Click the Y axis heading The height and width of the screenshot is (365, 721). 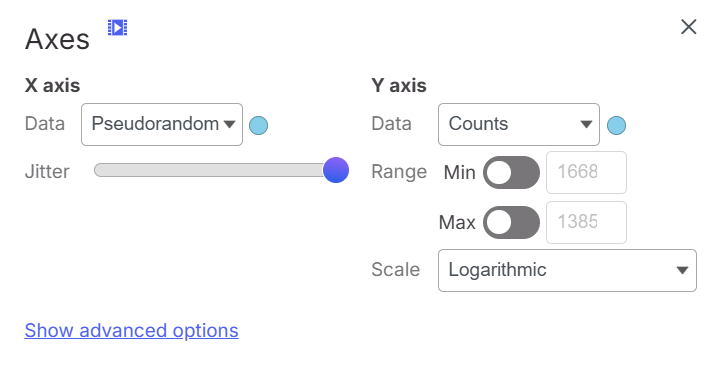[399, 86]
